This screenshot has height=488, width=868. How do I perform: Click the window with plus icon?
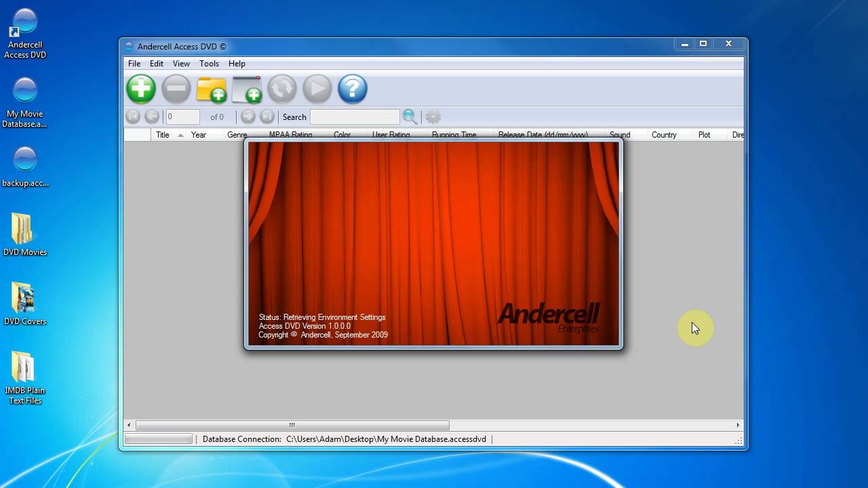[247, 89]
